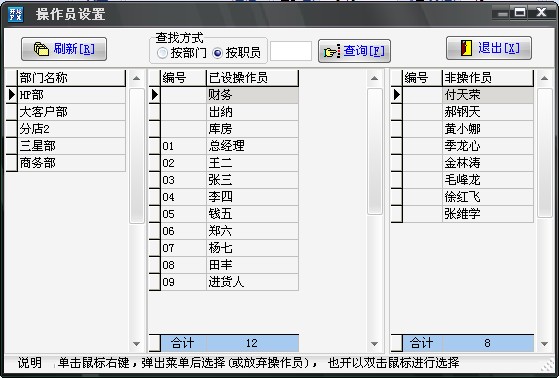
Task: Click the non-operator list scrollbar thumb
Action: pyautogui.click(x=544, y=153)
